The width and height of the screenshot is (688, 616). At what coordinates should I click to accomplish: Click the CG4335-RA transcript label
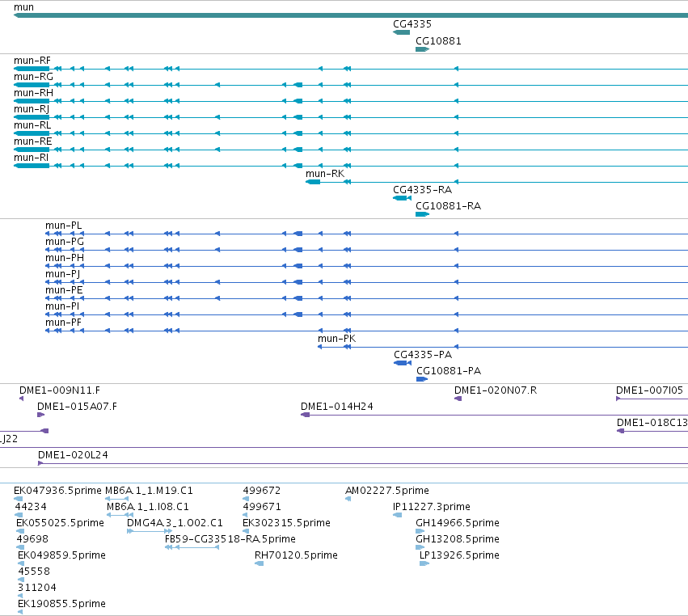(422, 190)
